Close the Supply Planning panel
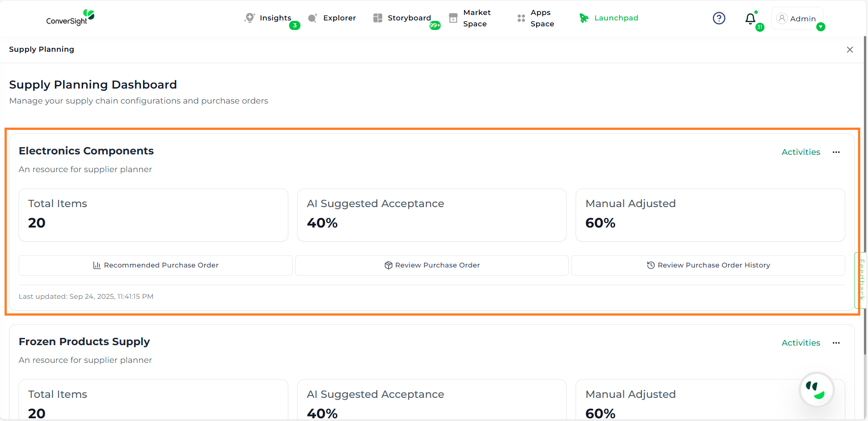This screenshot has height=421, width=868. pos(850,50)
